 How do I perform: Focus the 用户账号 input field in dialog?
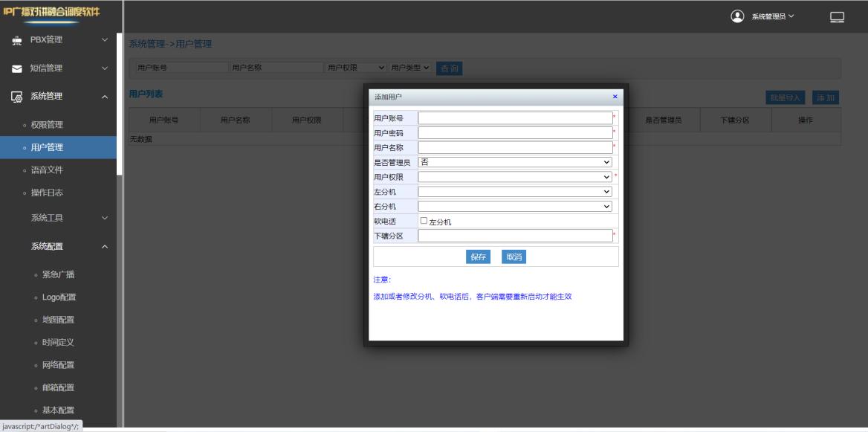(515, 118)
